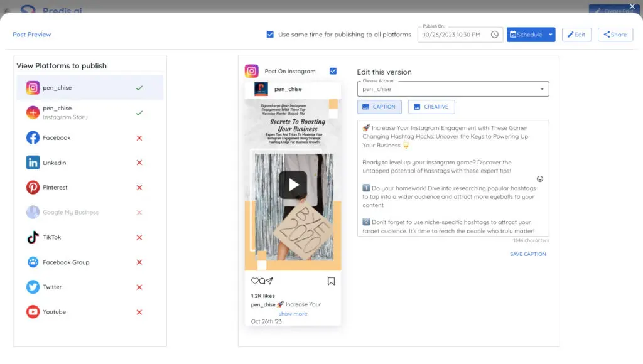The image size is (643, 364).
Task: Click the Edit button
Action: coord(576,35)
